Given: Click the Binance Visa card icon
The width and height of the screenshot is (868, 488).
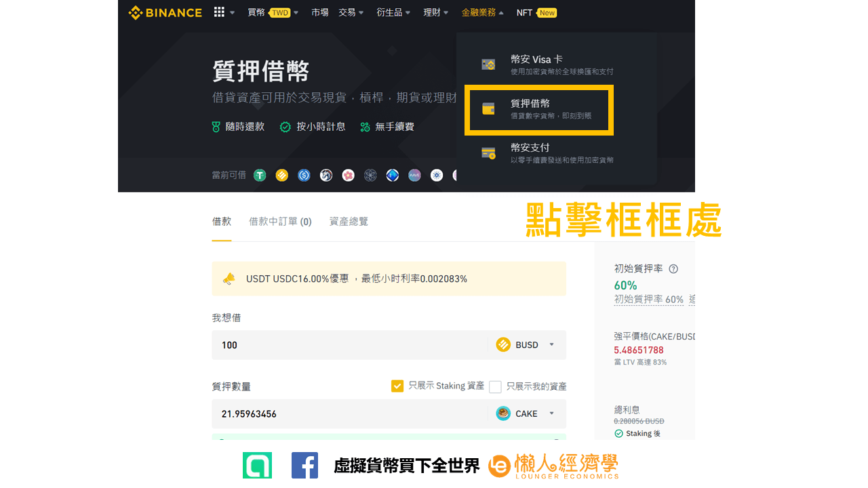Looking at the screenshot, I should 488,64.
